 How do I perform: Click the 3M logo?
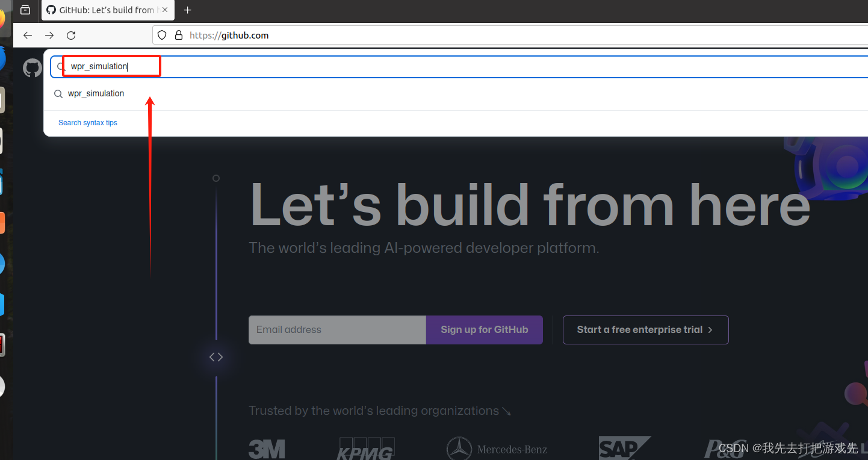coord(267,449)
